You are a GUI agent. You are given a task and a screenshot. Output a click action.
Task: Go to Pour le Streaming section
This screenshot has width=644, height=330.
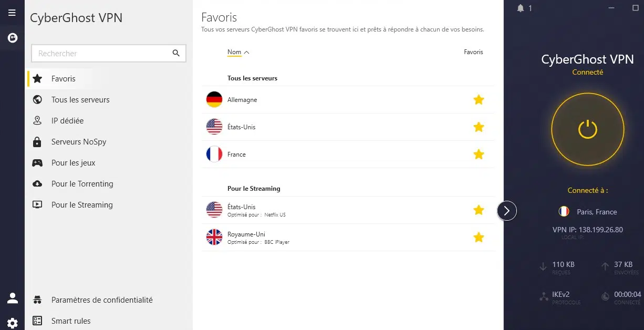pyautogui.click(x=82, y=205)
